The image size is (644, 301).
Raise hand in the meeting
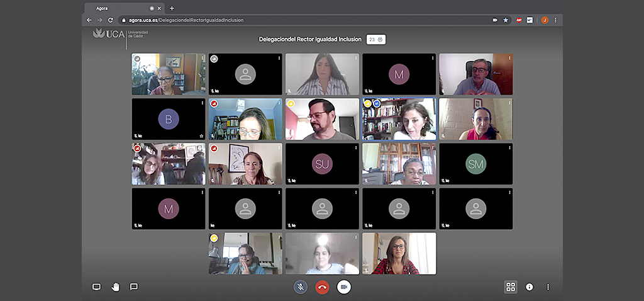click(115, 287)
